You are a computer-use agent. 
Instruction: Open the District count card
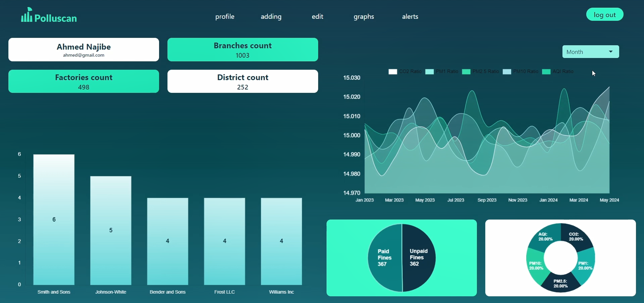coord(242,81)
